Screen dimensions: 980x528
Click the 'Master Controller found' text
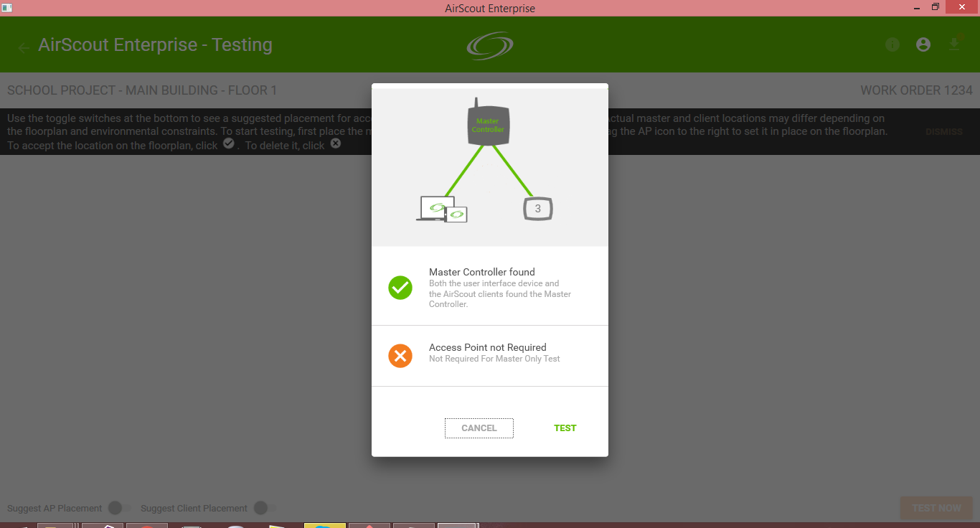point(482,272)
